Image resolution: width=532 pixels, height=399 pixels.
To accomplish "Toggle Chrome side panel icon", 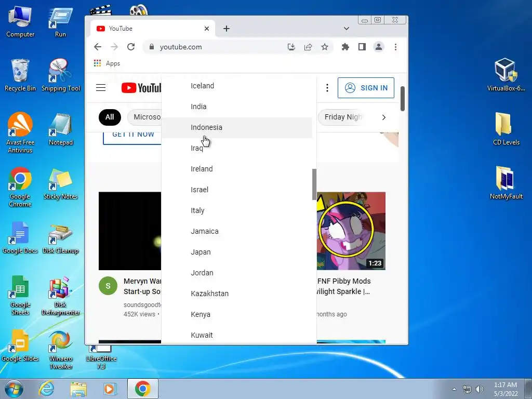I will (362, 47).
